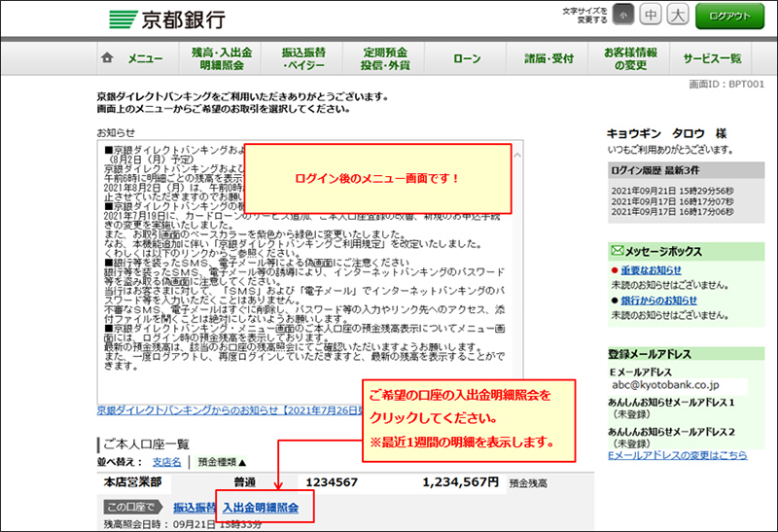Open the 残高・入出金明細照会 menu
Viewport: 778px width, 532px height.
click(x=222, y=58)
